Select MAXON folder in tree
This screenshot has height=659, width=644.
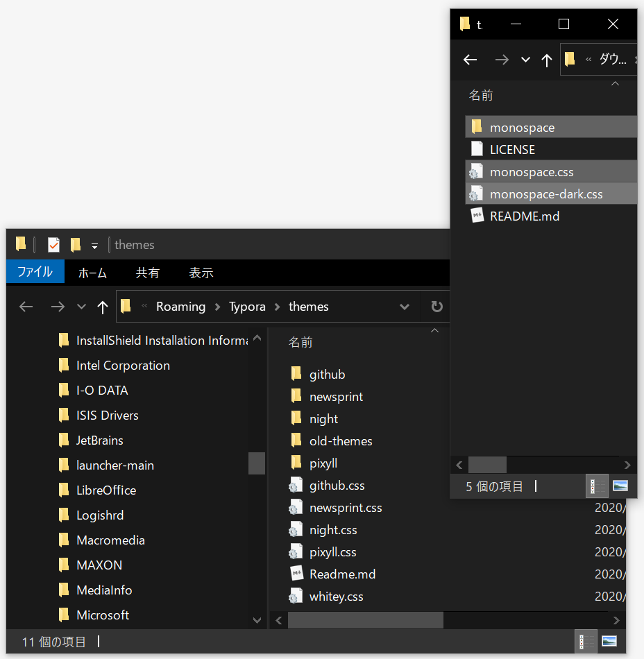(x=90, y=565)
